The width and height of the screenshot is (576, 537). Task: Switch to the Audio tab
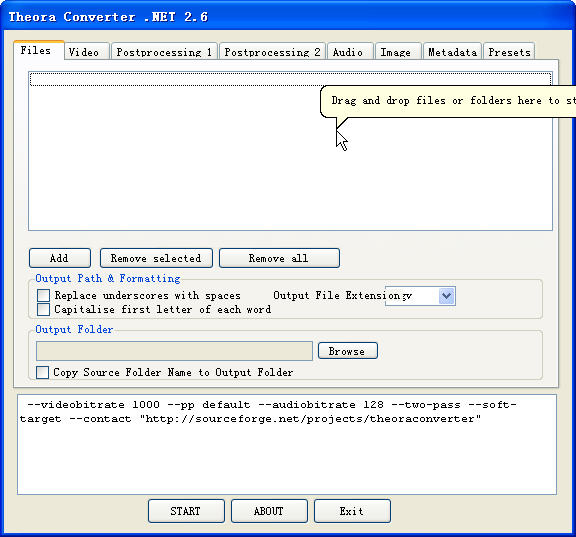(350, 52)
